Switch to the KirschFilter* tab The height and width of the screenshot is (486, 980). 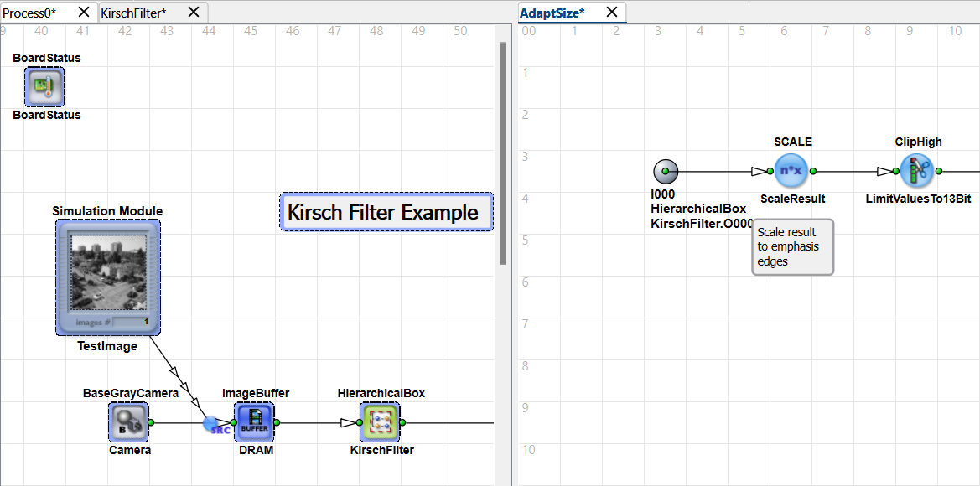pyautogui.click(x=133, y=12)
